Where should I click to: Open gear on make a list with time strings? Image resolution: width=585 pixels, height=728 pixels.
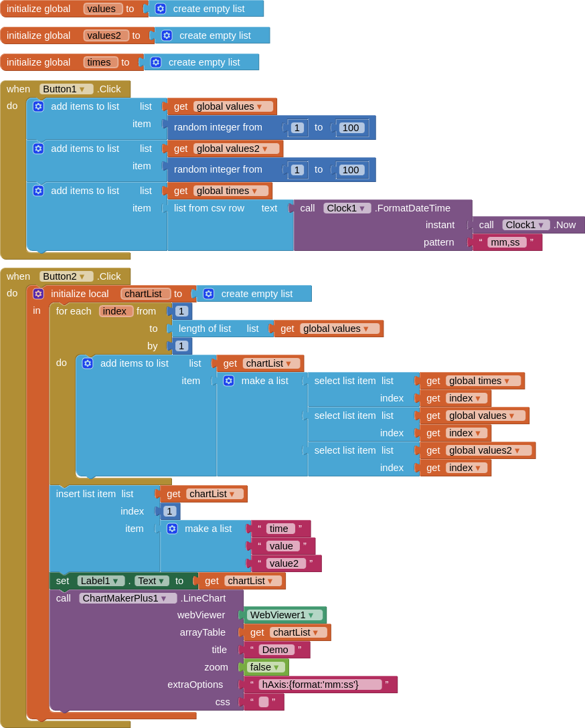[x=172, y=529]
